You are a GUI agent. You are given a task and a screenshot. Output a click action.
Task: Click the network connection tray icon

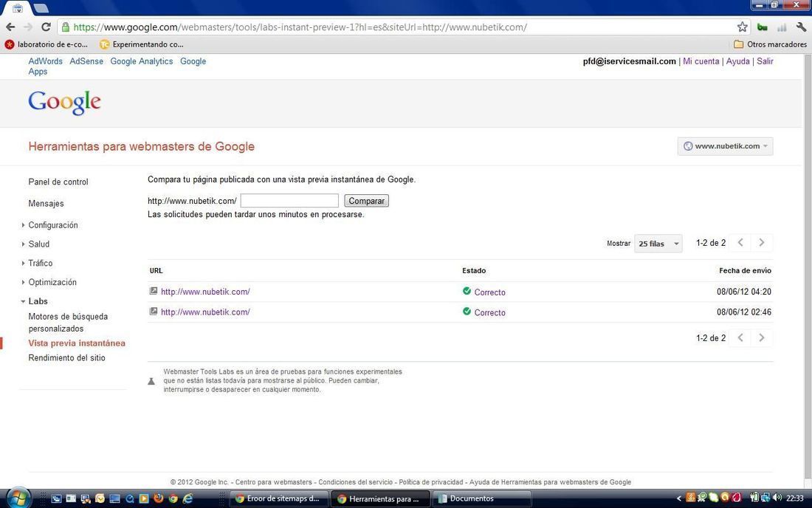[x=765, y=498]
